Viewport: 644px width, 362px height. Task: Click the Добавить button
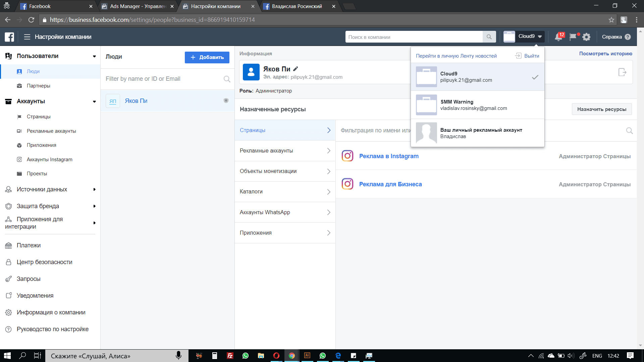207,57
